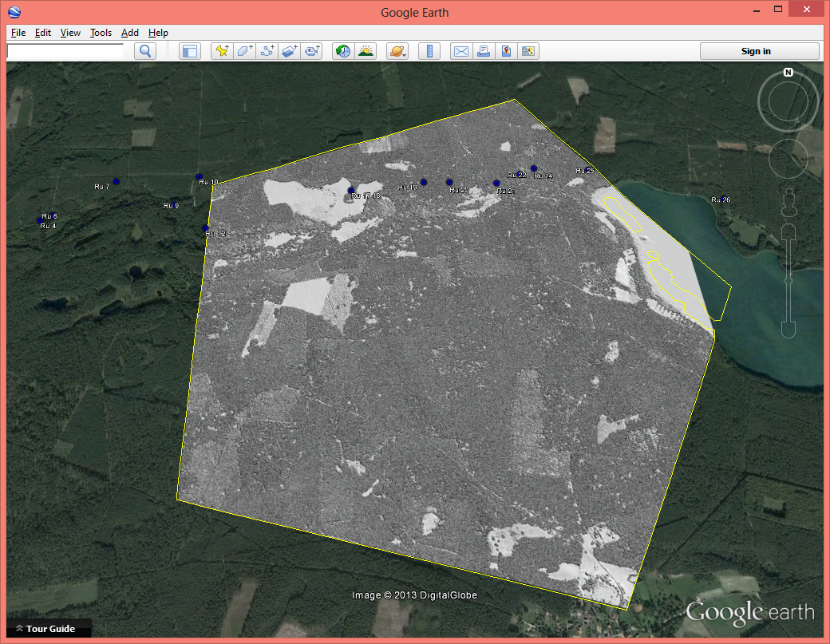Add a new placemark
This screenshot has width=830, height=644.
(222, 51)
